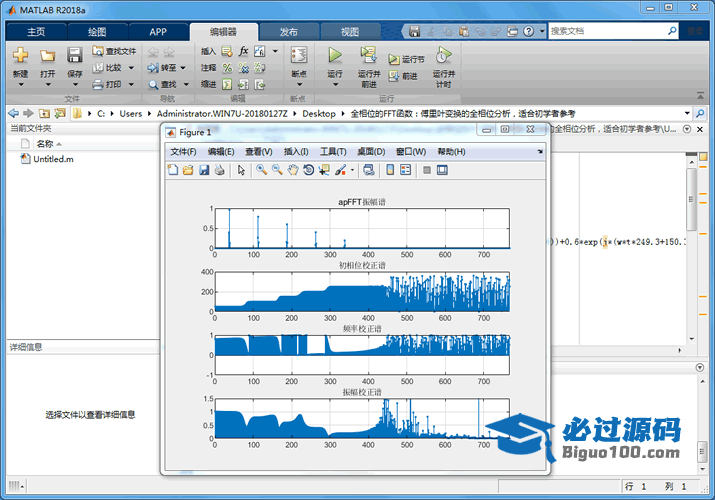Click inside the 搜索文档 search field
715x500 pixels.
pos(607,31)
